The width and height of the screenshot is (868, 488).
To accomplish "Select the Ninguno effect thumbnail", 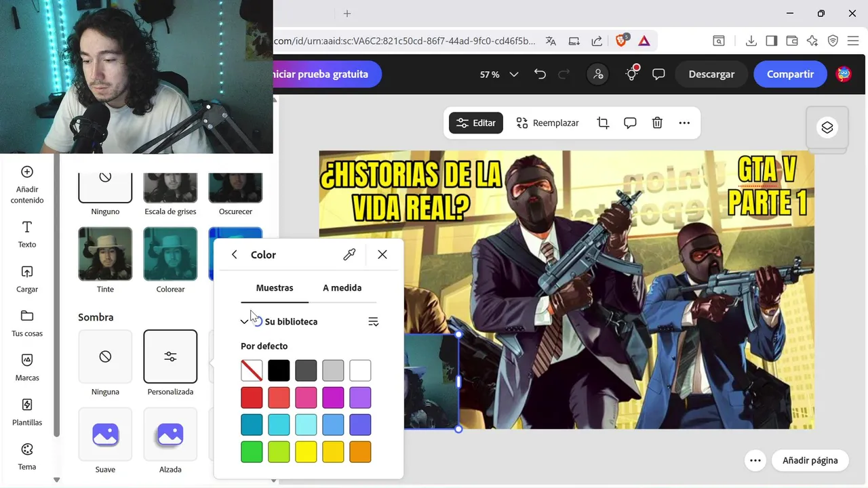I will [x=105, y=188].
